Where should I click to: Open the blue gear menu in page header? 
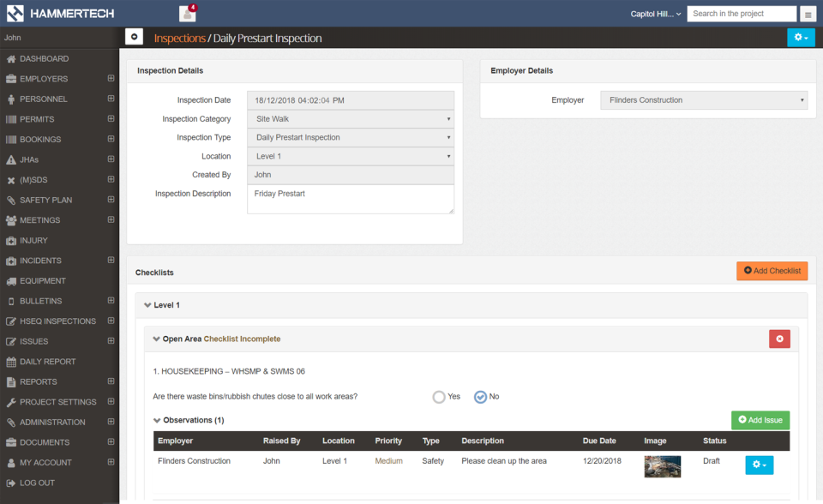click(801, 37)
